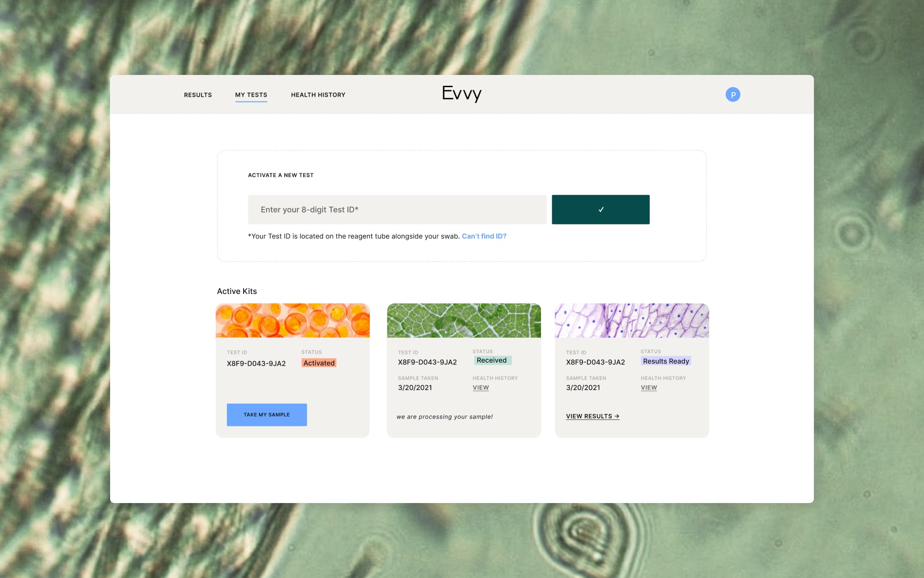Open the Can't find ID? link
The width and height of the screenshot is (924, 578).
(484, 236)
